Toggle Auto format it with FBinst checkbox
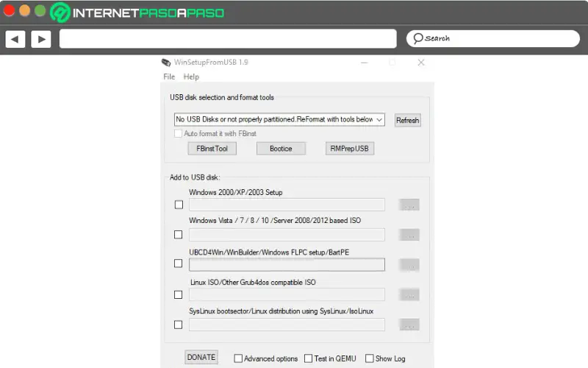The height and width of the screenshot is (368, 588). [178, 133]
